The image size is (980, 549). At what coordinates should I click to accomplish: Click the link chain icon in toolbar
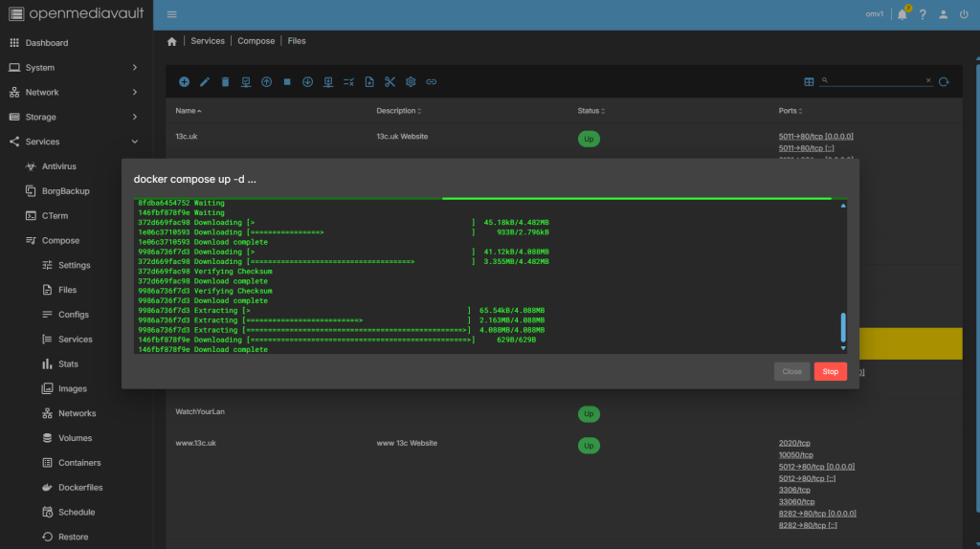[x=432, y=82]
